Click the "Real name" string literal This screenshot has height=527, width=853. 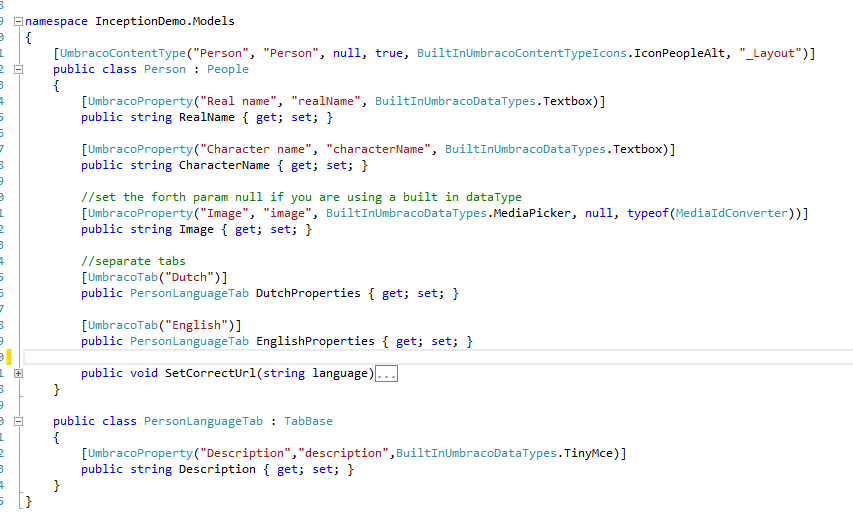(x=238, y=101)
